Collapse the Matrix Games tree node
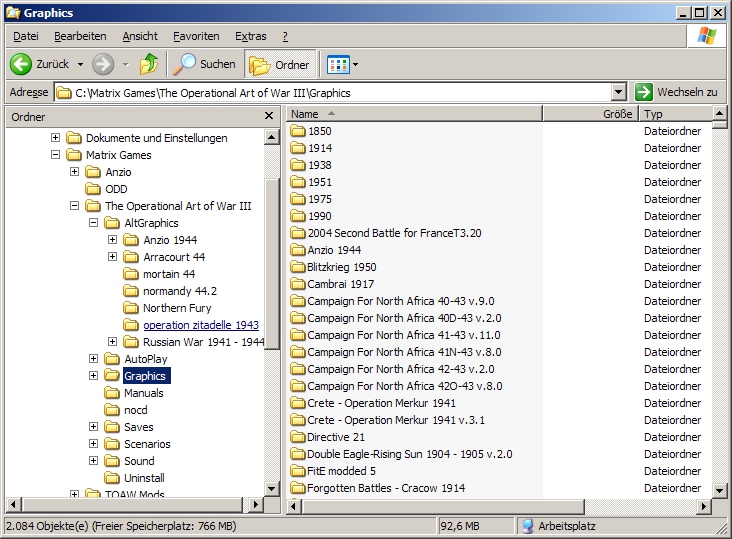The image size is (732, 539). pyautogui.click(x=55, y=154)
